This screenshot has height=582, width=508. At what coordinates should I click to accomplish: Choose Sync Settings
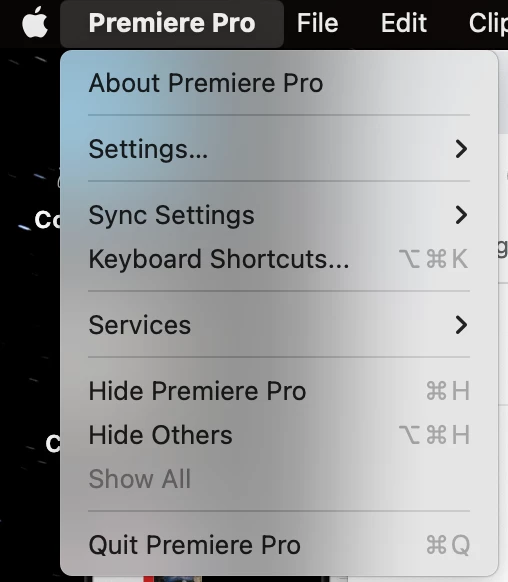tap(279, 215)
